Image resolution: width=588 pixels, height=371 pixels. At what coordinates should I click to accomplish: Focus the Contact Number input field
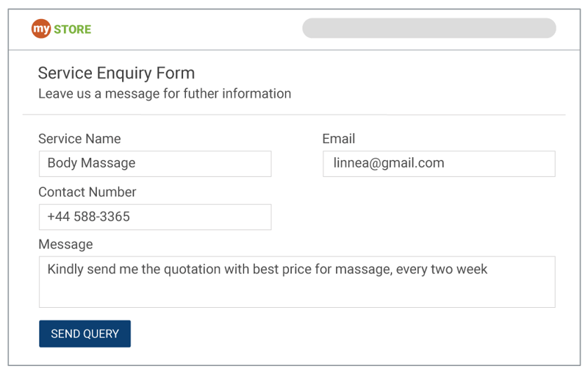click(x=154, y=217)
